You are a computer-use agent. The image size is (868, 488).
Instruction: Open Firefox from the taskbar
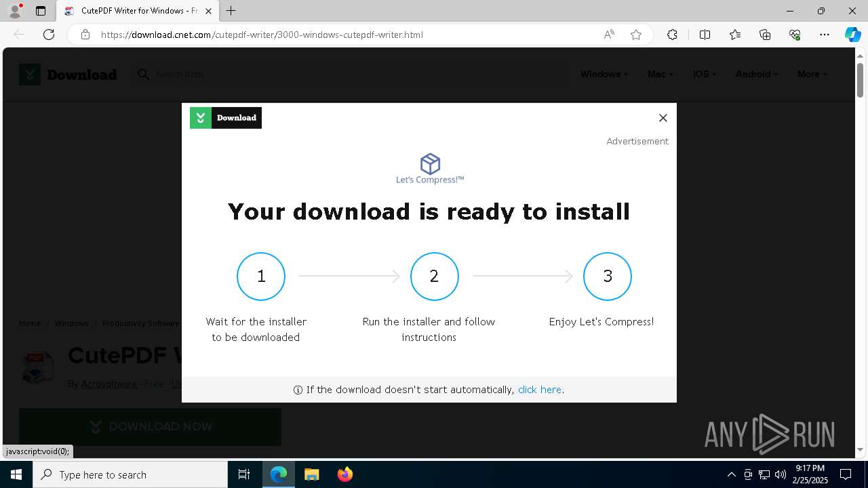tap(344, 474)
